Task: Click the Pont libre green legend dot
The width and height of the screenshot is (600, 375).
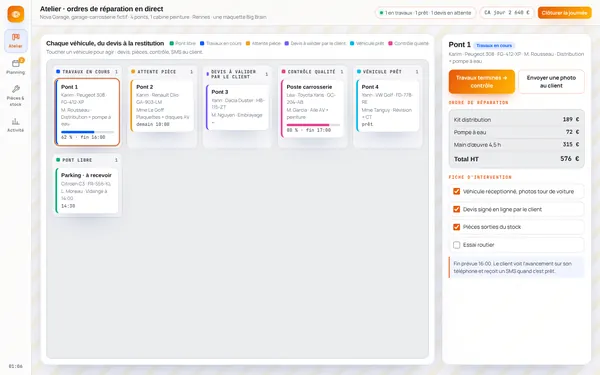Action: pyautogui.click(x=171, y=43)
